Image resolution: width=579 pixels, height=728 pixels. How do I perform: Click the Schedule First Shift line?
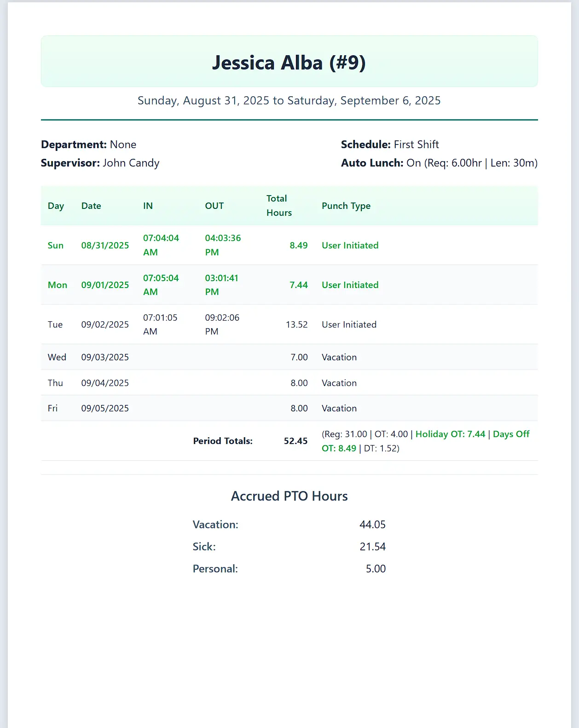pyautogui.click(x=390, y=144)
